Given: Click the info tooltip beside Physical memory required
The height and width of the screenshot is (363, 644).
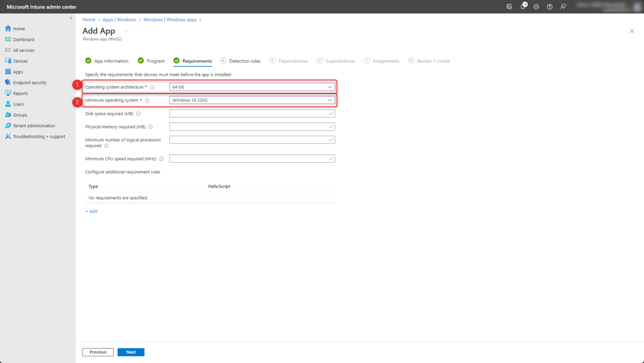Looking at the screenshot, I should pyautogui.click(x=151, y=127).
